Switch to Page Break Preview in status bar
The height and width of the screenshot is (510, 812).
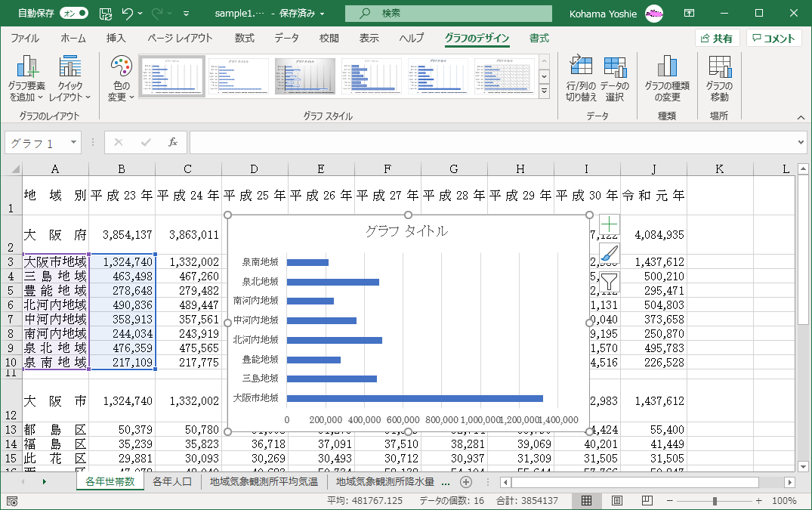tap(647, 501)
